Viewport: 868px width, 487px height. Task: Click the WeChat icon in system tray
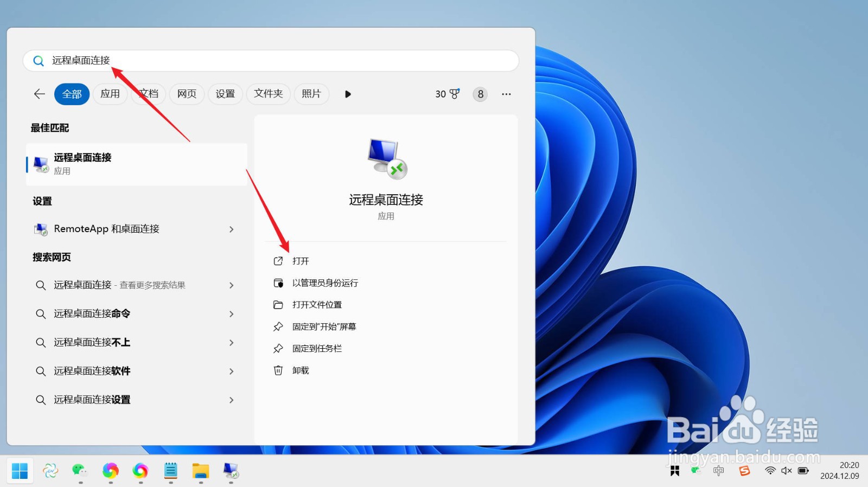tap(696, 470)
